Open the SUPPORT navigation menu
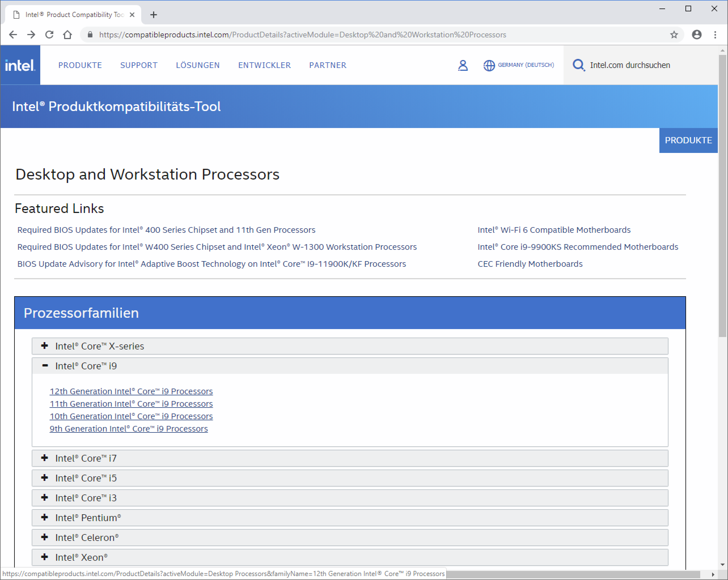Image resolution: width=728 pixels, height=580 pixels. tap(139, 65)
